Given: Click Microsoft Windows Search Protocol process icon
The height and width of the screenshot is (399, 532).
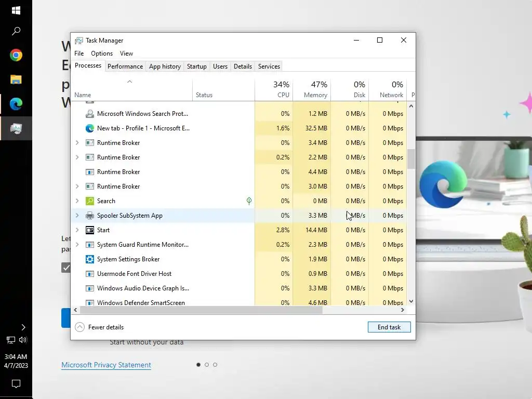Looking at the screenshot, I should click(89, 114).
